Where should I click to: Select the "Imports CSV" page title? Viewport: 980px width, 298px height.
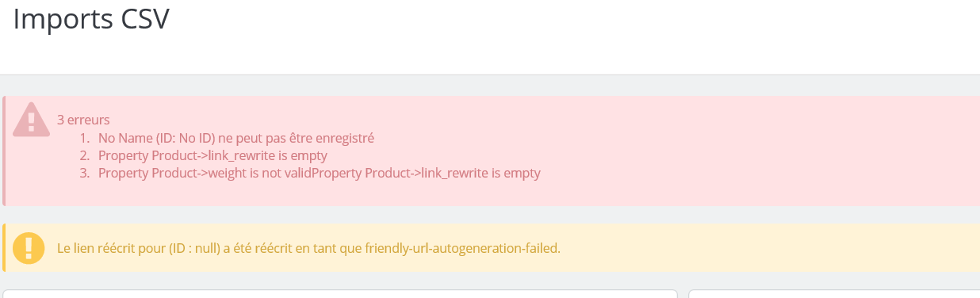click(91, 19)
